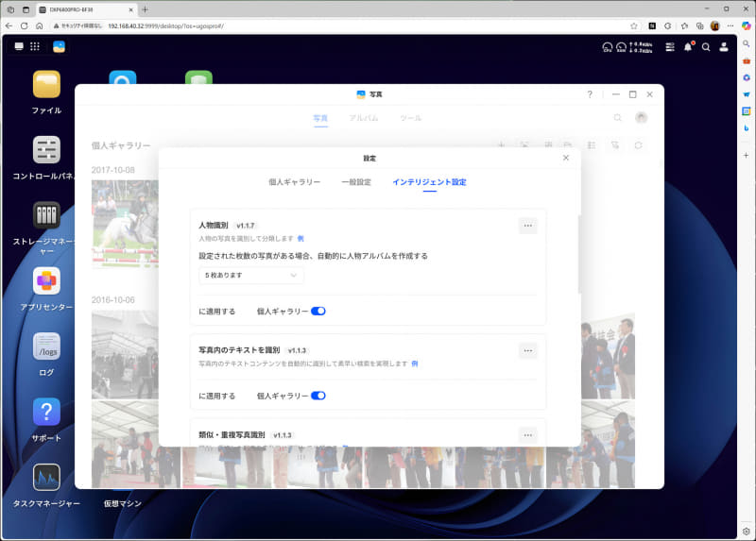The image size is (756, 541).
Task: Open the more options button for 写真内のテキストを識別
Action: [x=528, y=350]
